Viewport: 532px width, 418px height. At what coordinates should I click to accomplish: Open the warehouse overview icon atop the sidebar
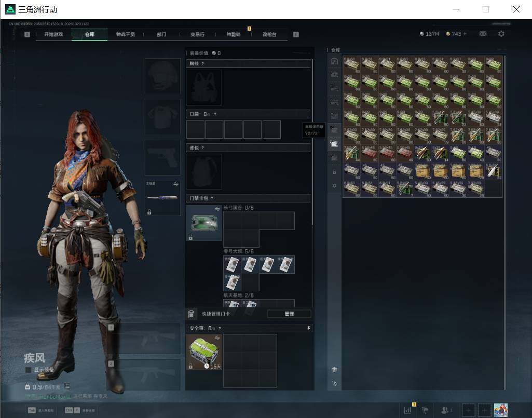pyautogui.click(x=334, y=61)
